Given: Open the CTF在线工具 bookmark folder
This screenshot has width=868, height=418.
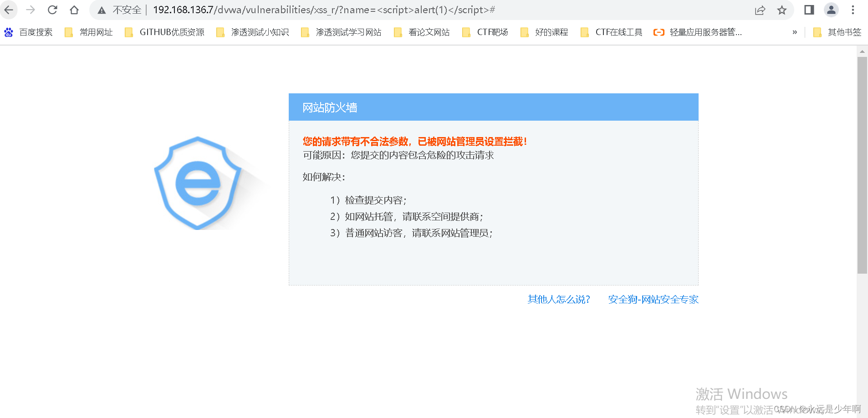Looking at the screenshot, I should click(612, 32).
